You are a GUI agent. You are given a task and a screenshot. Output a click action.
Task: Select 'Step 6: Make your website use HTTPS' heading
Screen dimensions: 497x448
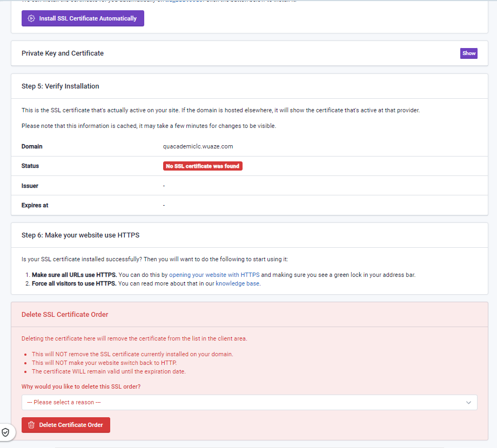pyautogui.click(x=80, y=235)
